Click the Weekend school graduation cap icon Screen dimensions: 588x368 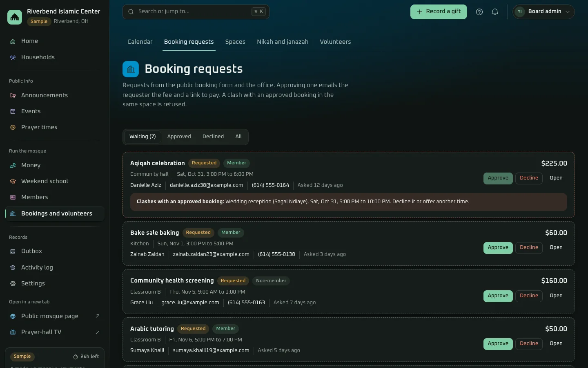(x=13, y=182)
